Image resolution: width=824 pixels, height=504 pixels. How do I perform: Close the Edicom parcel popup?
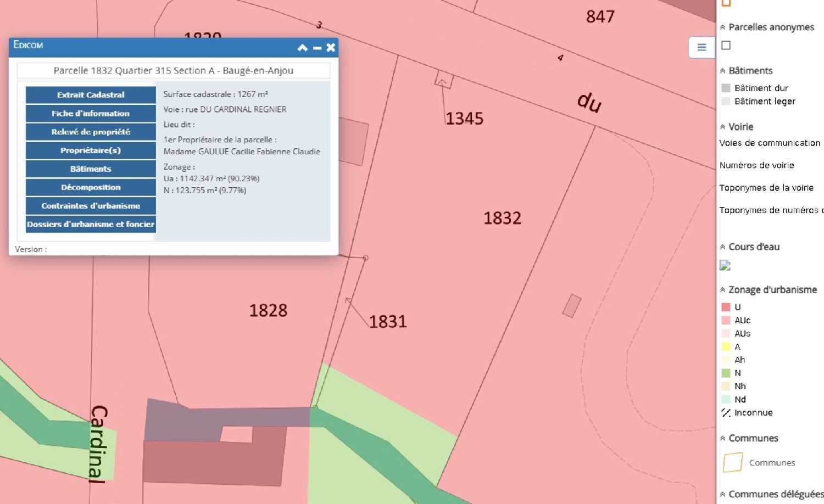[331, 48]
